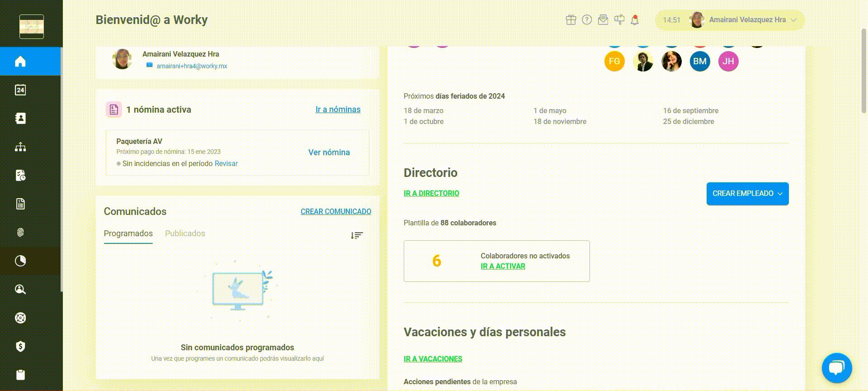
Task: Open the envelope inbox icon in header
Action: coord(603,20)
